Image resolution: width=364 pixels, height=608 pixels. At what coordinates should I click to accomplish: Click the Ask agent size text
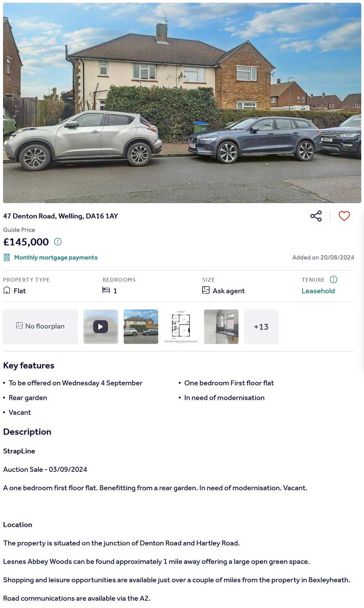point(229,291)
